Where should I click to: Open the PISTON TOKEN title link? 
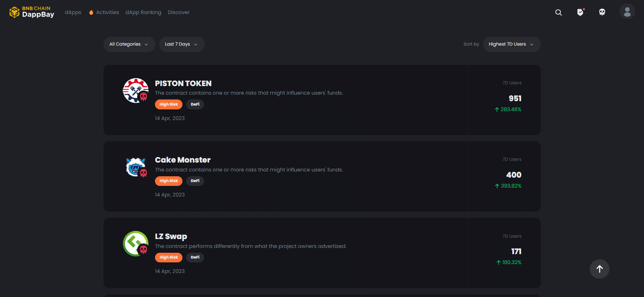click(183, 83)
